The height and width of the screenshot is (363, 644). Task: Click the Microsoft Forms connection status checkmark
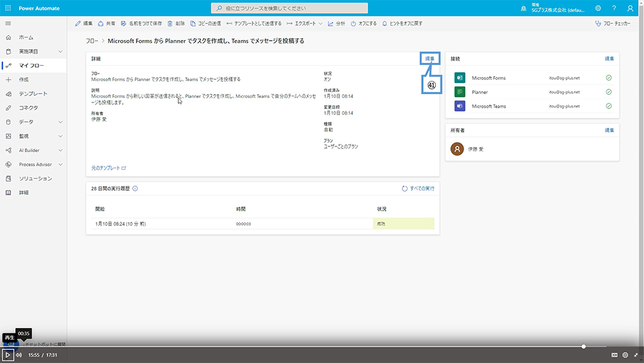tap(609, 78)
